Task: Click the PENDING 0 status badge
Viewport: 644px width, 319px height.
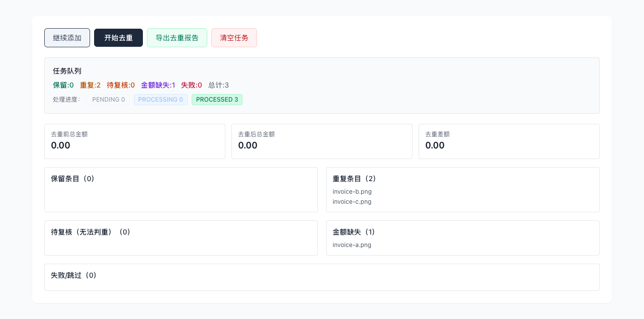Action: pos(108,100)
